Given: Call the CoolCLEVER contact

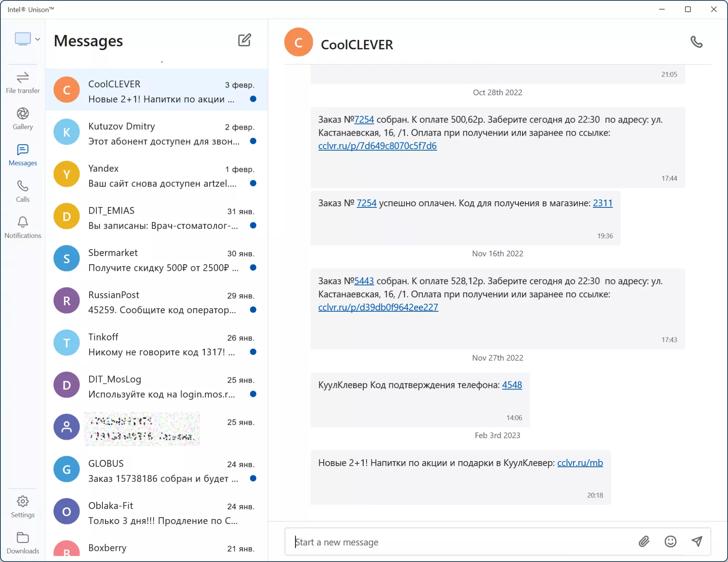Looking at the screenshot, I should tap(696, 42).
